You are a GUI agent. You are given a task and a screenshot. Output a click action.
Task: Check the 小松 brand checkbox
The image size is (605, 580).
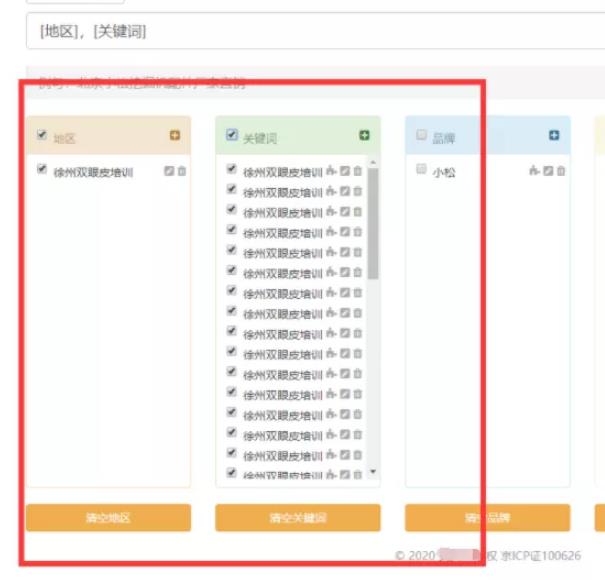(421, 169)
